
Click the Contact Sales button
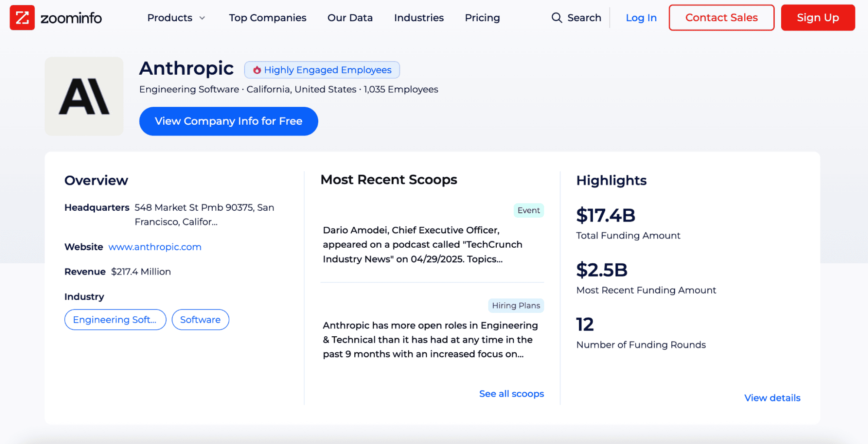pos(721,18)
